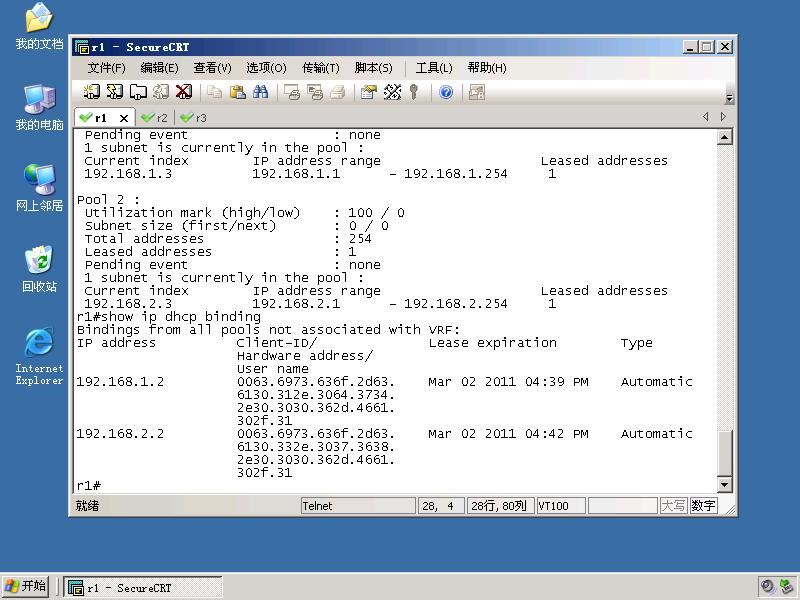
Task: Click 'Mar 02 2011 04:39 PM' lease
Action: (508, 382)
